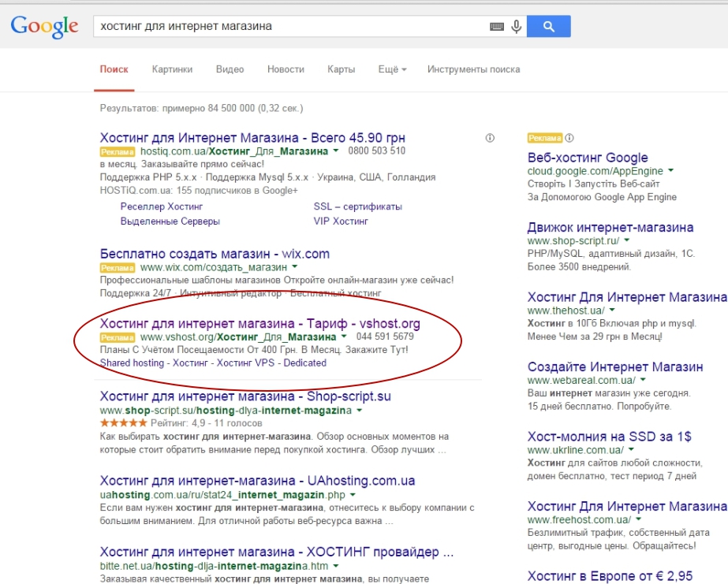The image size is (728, 584).
Task: Expand dropdown arrow next to cloud.google.com/AppEngine
Action: (670, 171)
